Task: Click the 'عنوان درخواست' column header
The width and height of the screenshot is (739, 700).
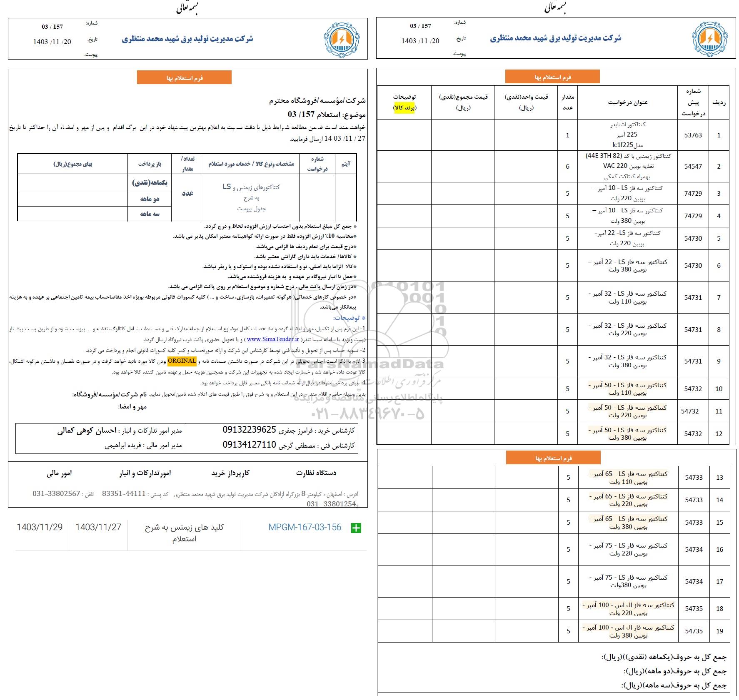Action: (628, 102)
